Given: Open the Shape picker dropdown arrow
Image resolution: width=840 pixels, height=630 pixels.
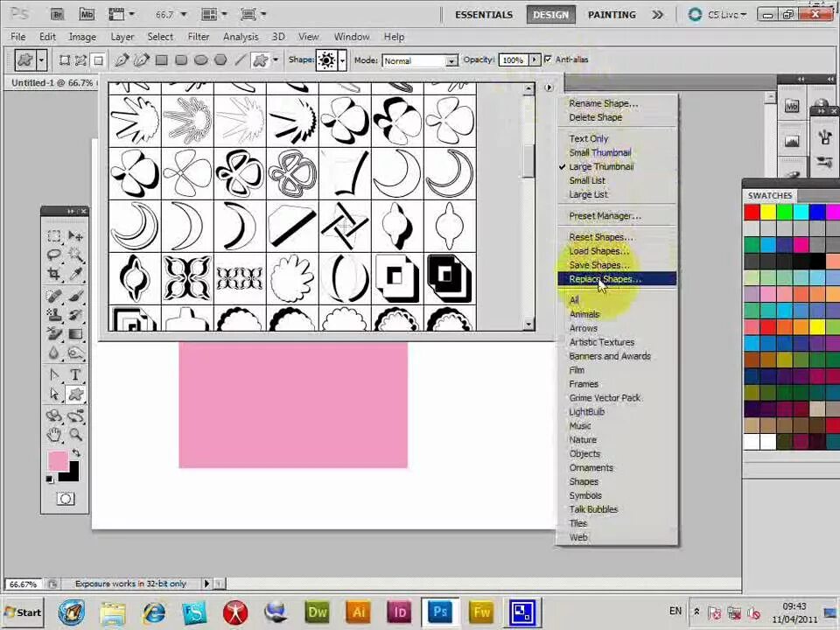Looking at the screenshot, I should coord(342,60).
